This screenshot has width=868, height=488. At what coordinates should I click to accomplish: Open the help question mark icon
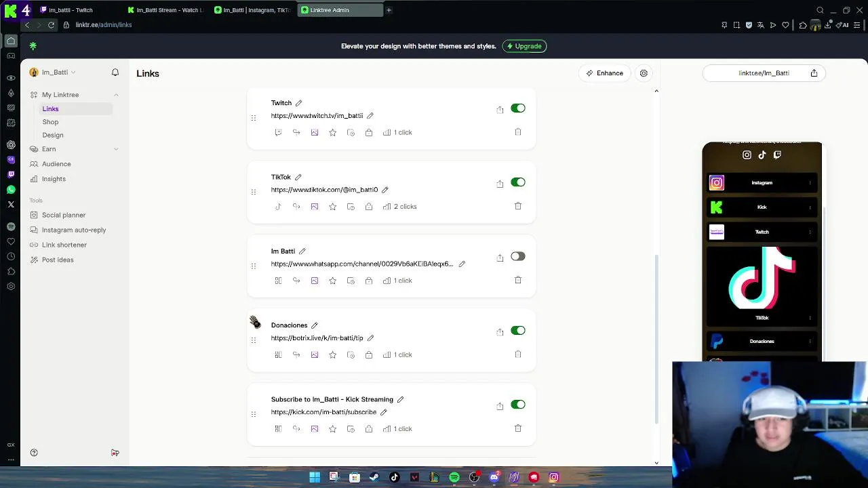click(34, 453)
